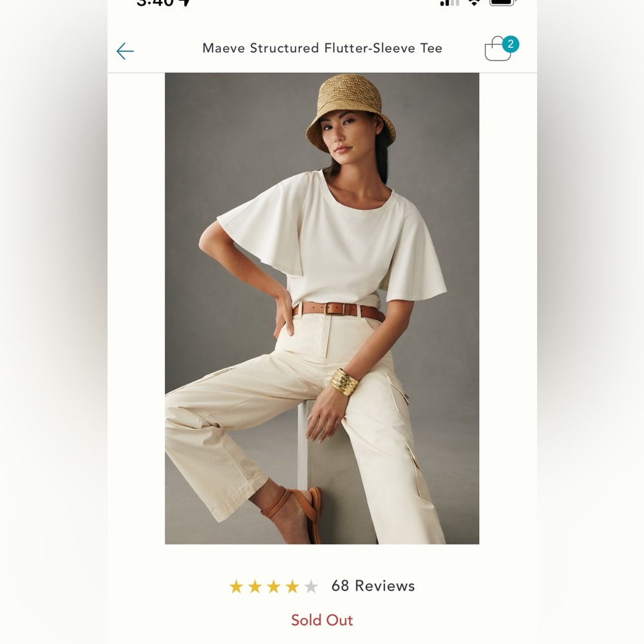Tap the fourth gold star in the rating

[x=292, y=586]
